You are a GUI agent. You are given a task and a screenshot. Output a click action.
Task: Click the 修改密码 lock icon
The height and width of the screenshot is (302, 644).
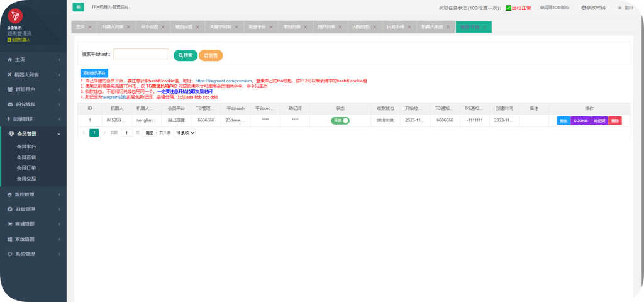(x=583, y=8)
